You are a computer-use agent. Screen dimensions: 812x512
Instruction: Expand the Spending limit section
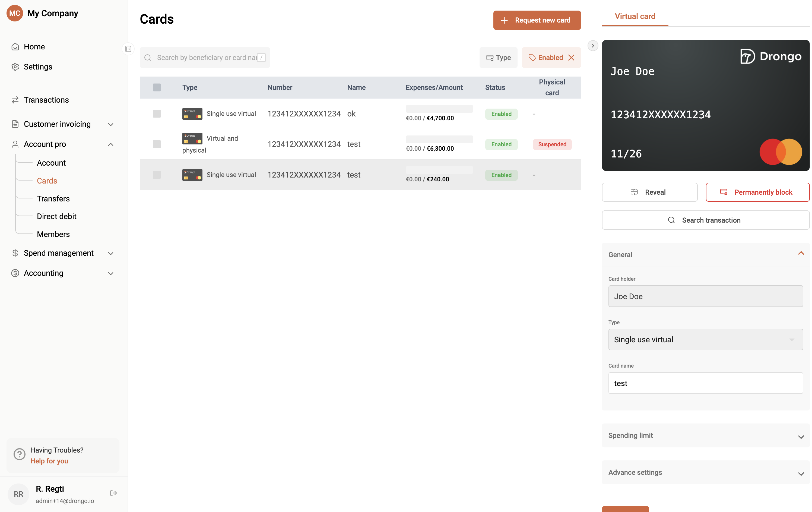click(801, 437)
